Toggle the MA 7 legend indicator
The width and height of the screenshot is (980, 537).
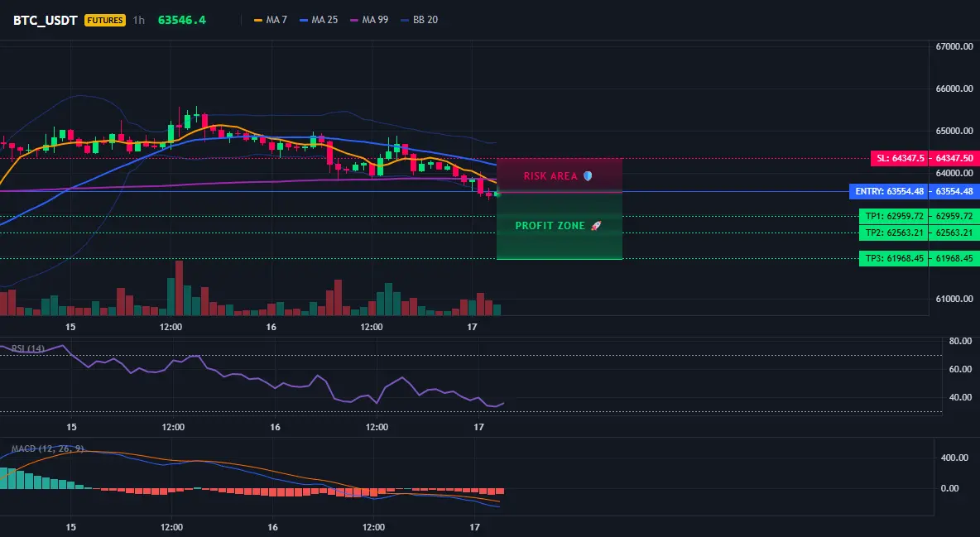coord(271,20)
